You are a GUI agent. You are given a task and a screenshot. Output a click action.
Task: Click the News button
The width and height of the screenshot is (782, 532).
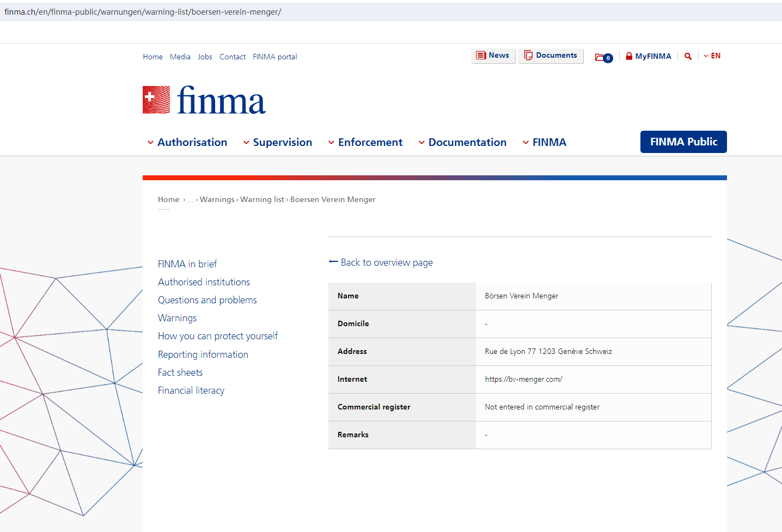pyautogui.click(x=493, y=56)
